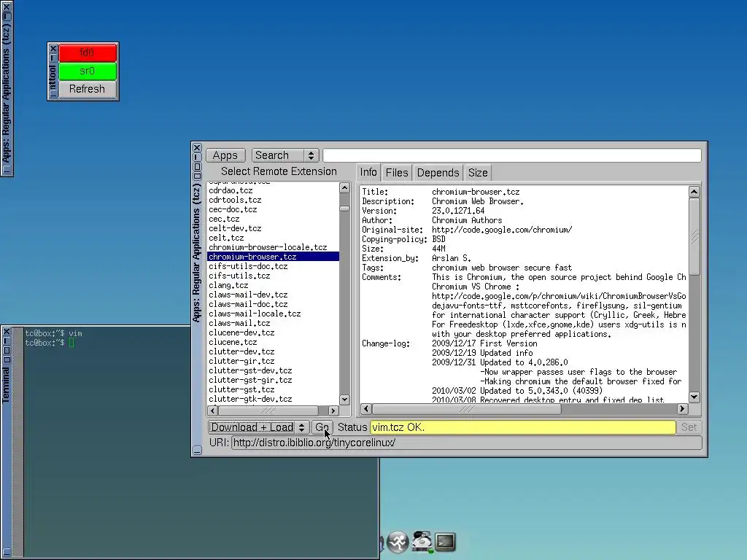The width and height of the screenshot is (747, 560).
Task: Click the Terminal window vertical title bar
Action: (x=6, y=443)
